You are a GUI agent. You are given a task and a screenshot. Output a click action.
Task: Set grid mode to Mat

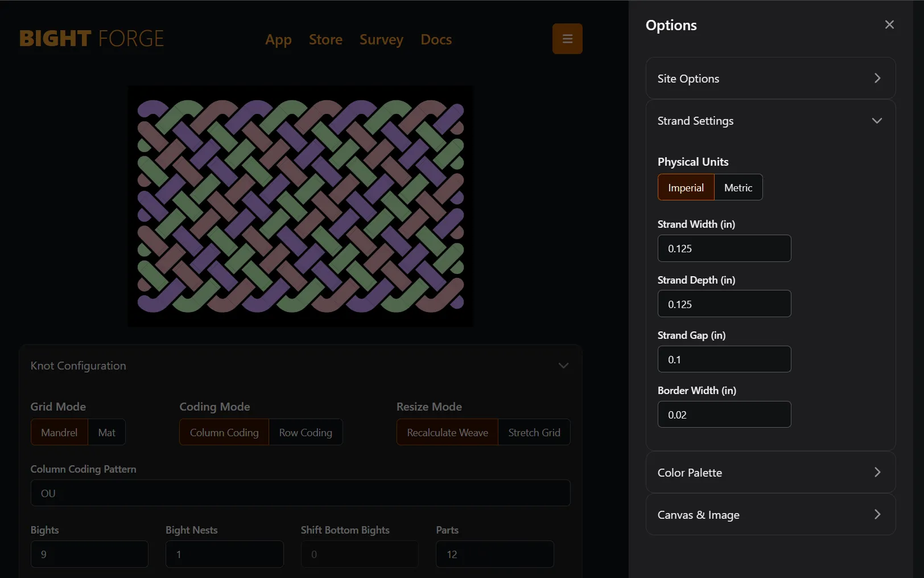pos(106,432)
